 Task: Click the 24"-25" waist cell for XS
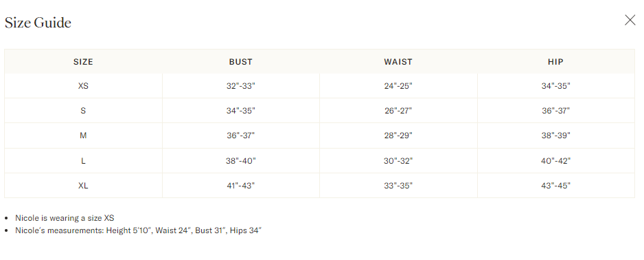(x=398, y=86)
